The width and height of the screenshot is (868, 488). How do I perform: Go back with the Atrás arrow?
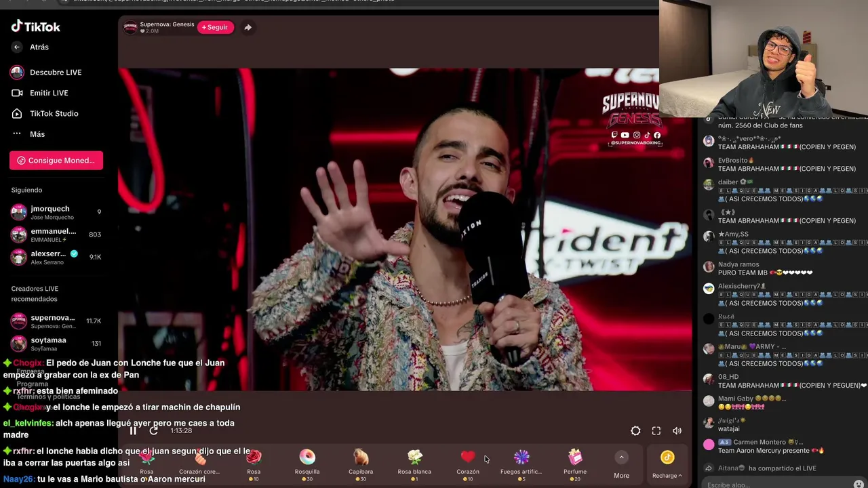coord(17,47)
